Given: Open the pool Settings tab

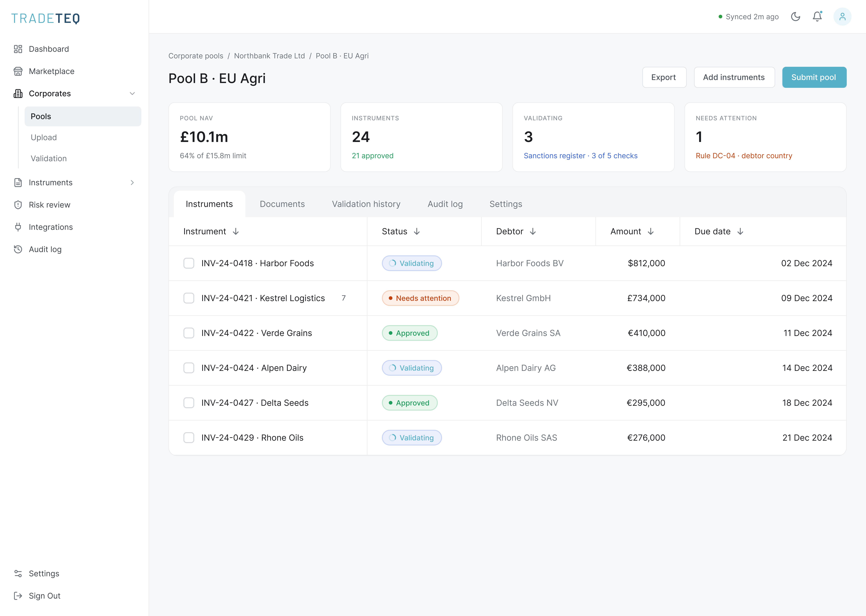Looking at the screenshot, I should 505,204.
